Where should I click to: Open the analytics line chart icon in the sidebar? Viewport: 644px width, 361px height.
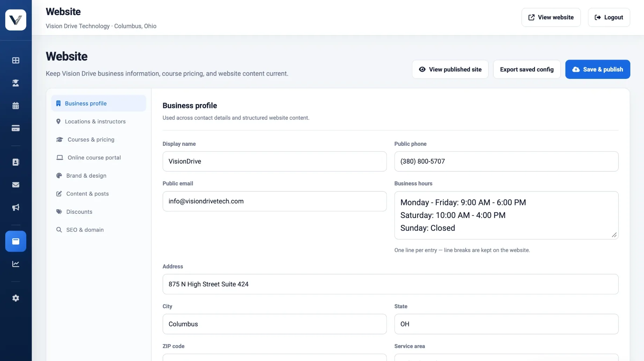16,264
